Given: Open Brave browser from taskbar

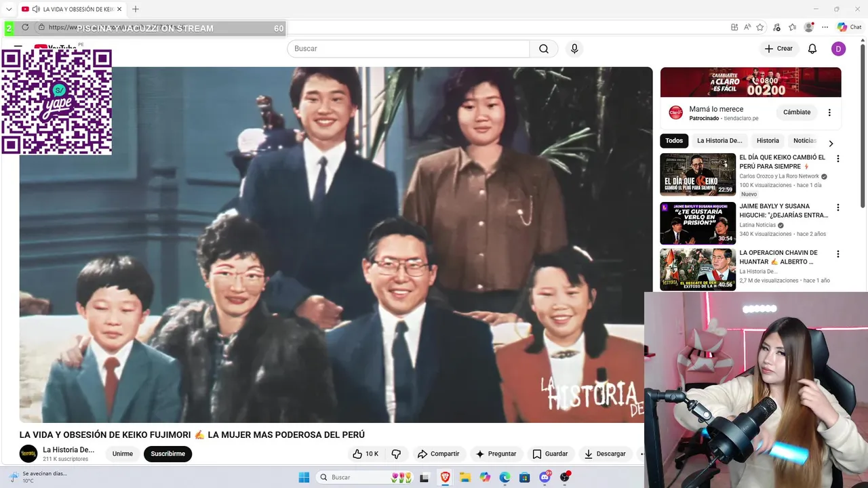Looking at the screenshot, I should coord(445,477).
